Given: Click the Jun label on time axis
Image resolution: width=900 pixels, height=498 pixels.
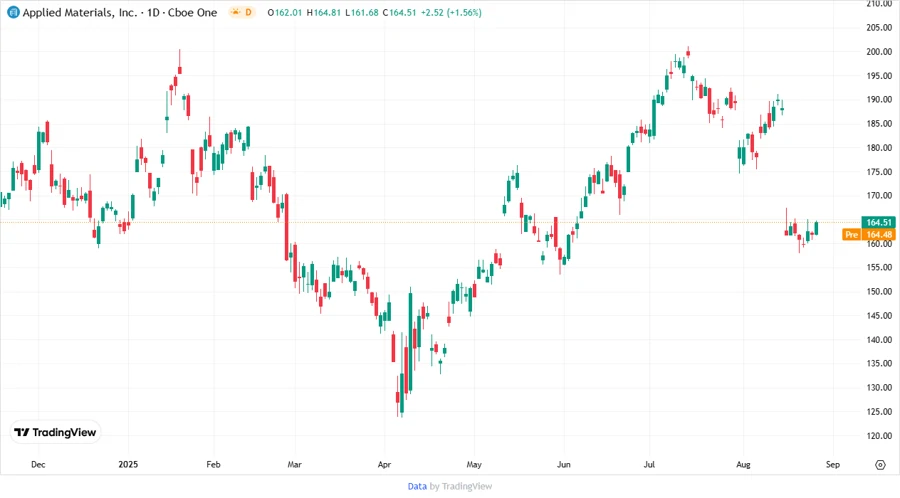Looking at the screenshot, I should tap(564, 464).
